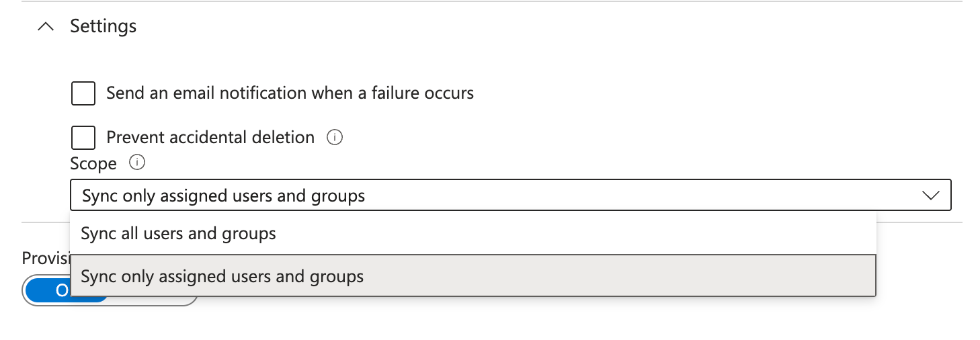The height and width of the screenshot is (340, 980).
Task: Click the 'Prevent accidental deletion' label text
Action: pyautogui.click(x=210, y=138)
